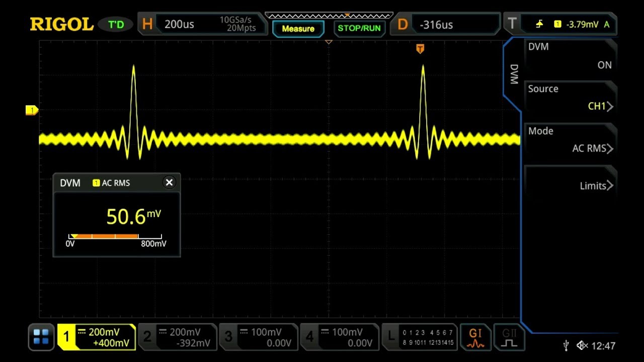Click the channel 3 0.00V offset value

coord(279,343)
